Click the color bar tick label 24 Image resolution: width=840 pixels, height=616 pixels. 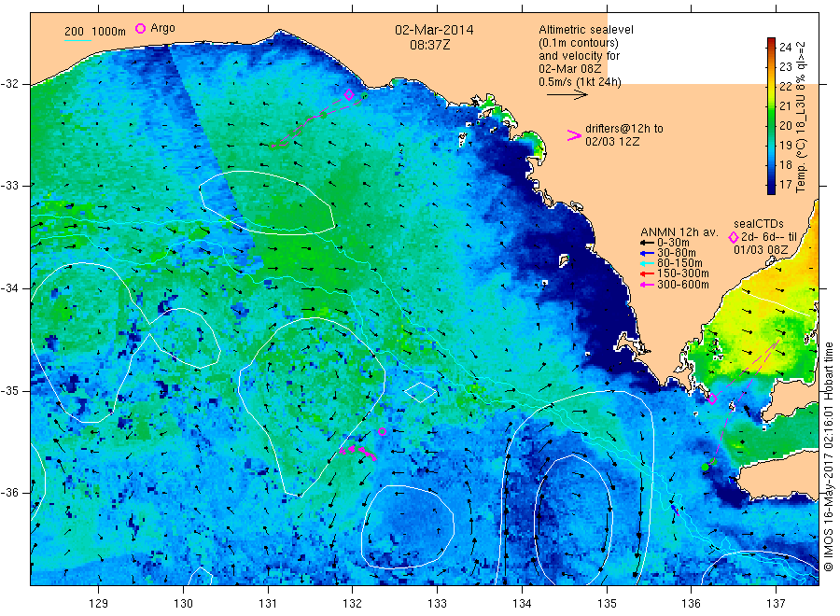(785, 48)
